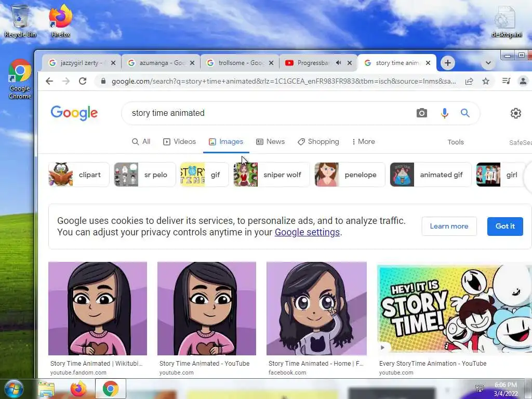
Task: Click the Learn more cookie button
Action: pos(449,227)
